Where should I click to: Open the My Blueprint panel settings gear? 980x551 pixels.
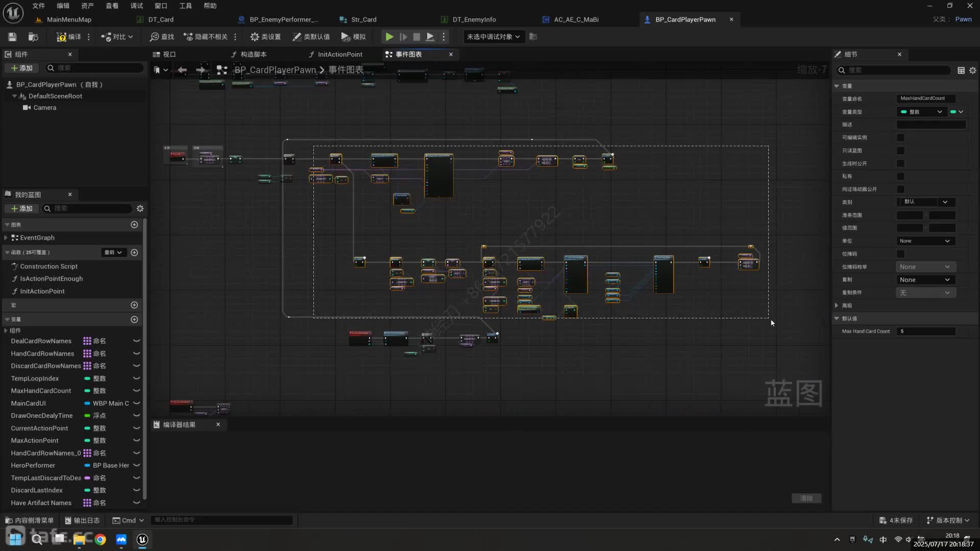click(x=140, y=208)
